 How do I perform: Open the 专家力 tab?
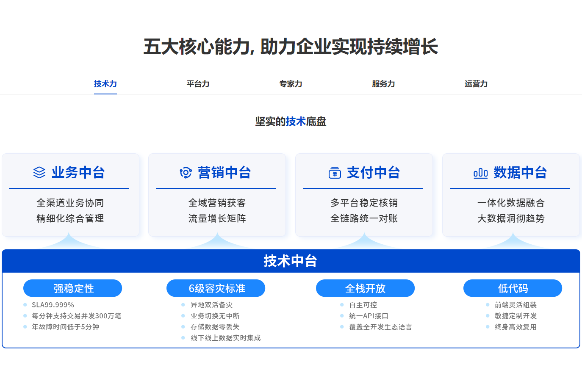pyautogui.click(x=290, y=84)
